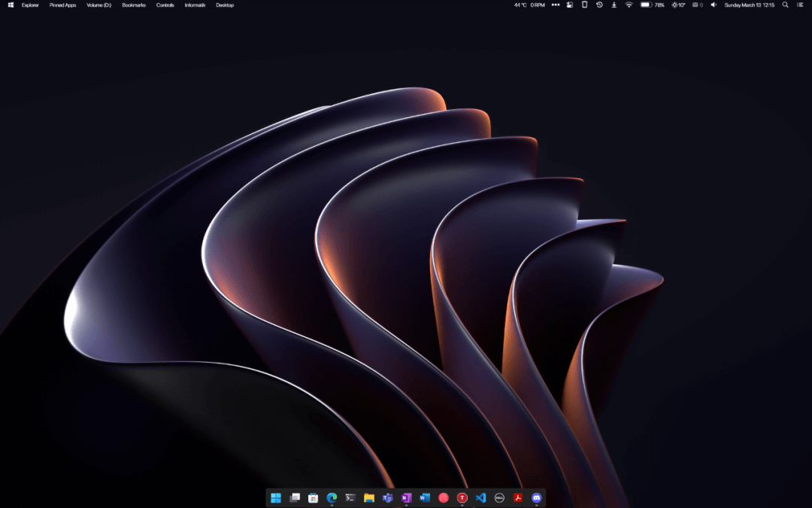Image resolution: width=812 pixels, height=508 pixels.
Task: Toggle the Wi-Fi icon in top bar
Action: [629, 5]
